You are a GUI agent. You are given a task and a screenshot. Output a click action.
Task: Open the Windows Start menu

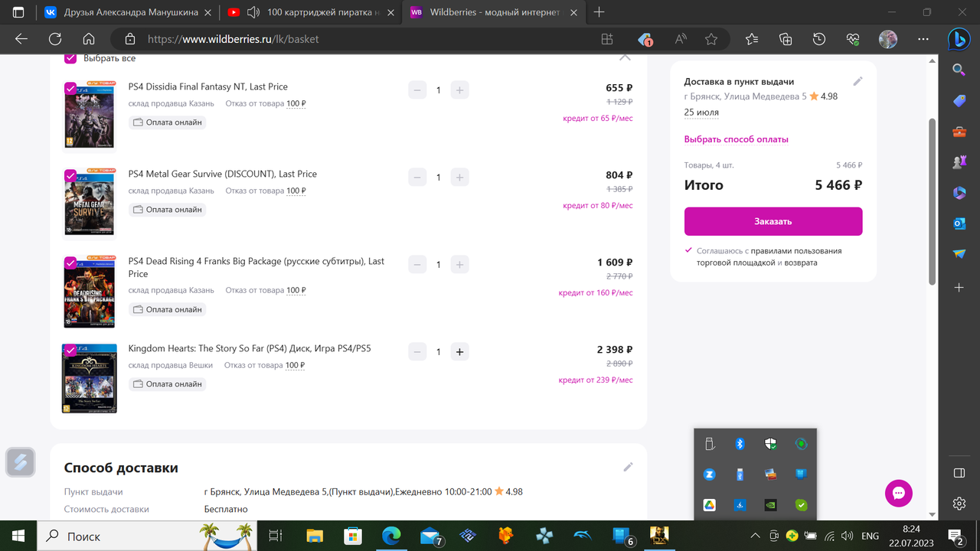pos(18,536)
